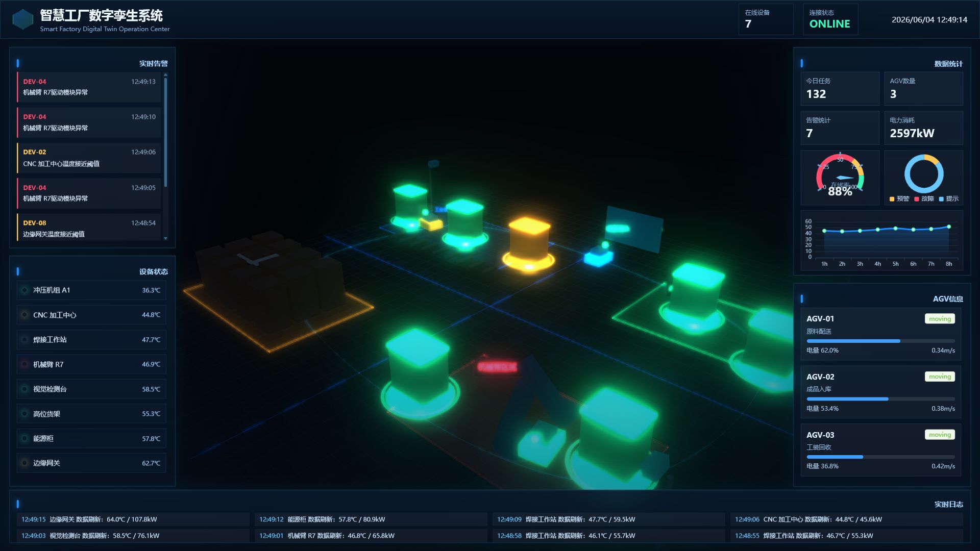This screenshot has height=551, width=980.
Task: Toggle the 预警 legend item in donut chart
Action: point(899,199)
